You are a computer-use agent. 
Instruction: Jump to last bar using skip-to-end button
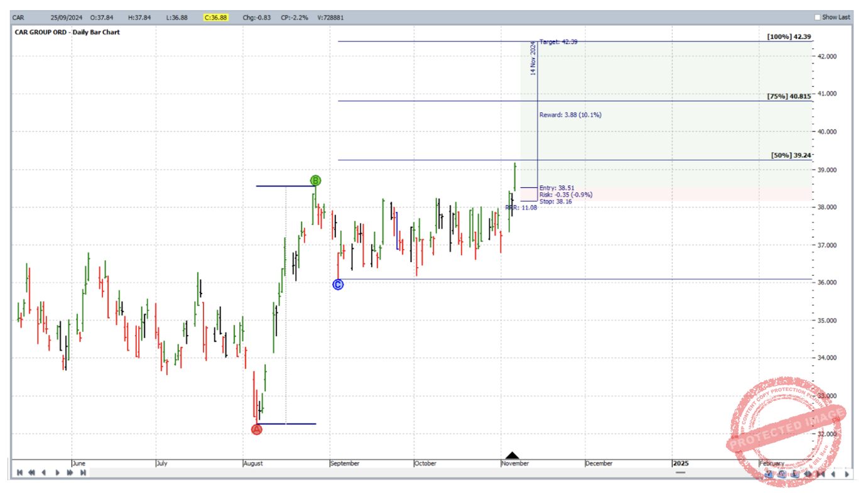83,473
